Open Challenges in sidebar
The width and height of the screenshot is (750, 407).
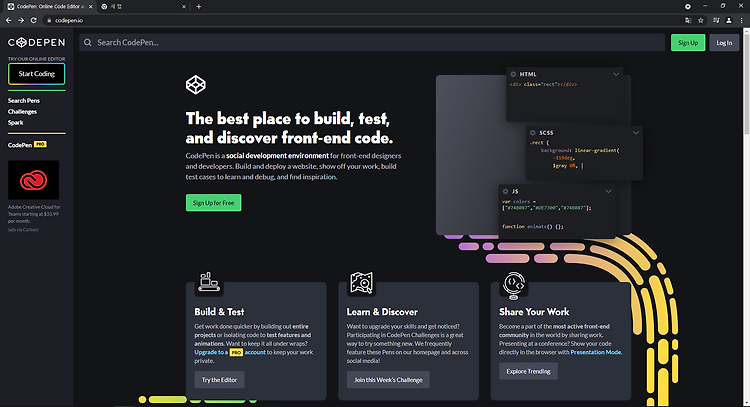coord(22,111)
